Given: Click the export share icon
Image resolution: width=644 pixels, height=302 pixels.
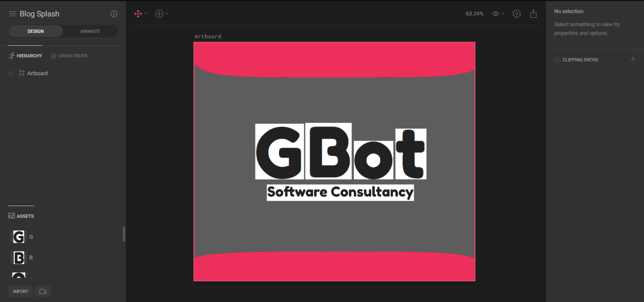Looking at the screenshot, I should (x=533, y=14).
